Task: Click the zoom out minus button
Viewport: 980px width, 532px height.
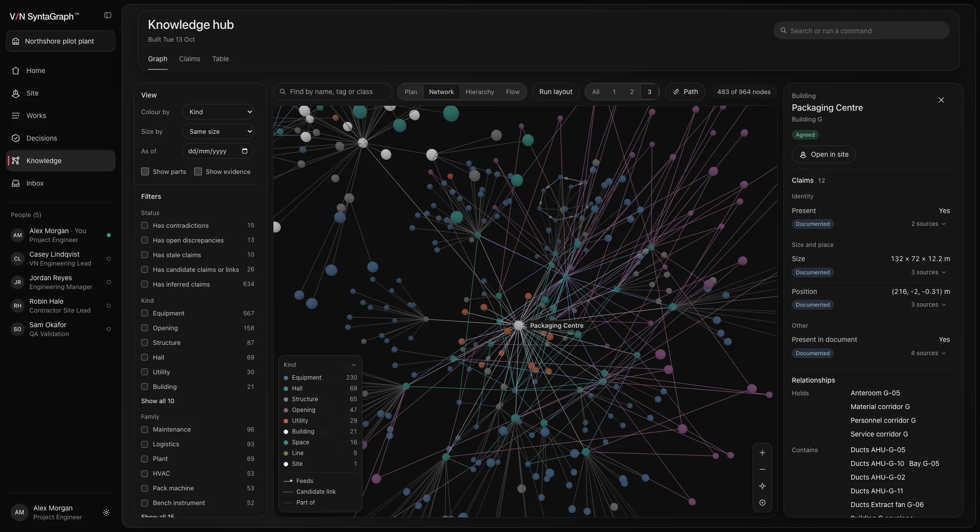Action: (762, 469)
